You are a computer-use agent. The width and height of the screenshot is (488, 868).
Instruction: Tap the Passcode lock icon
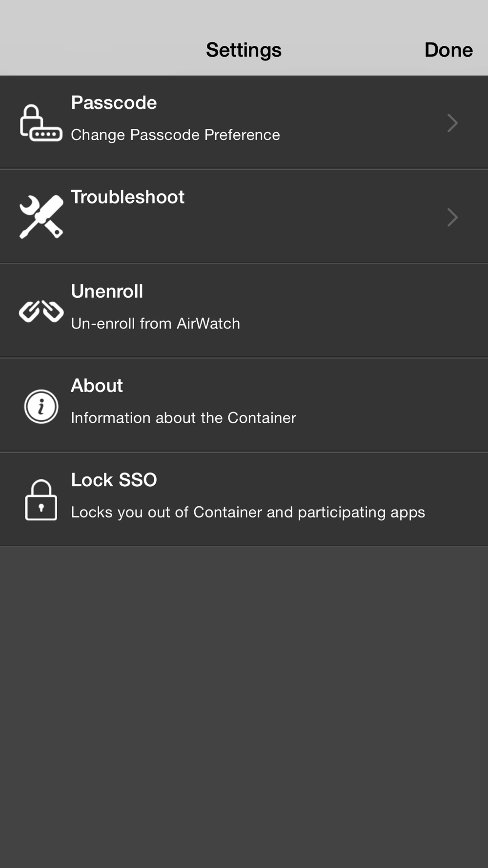point(41,123)
